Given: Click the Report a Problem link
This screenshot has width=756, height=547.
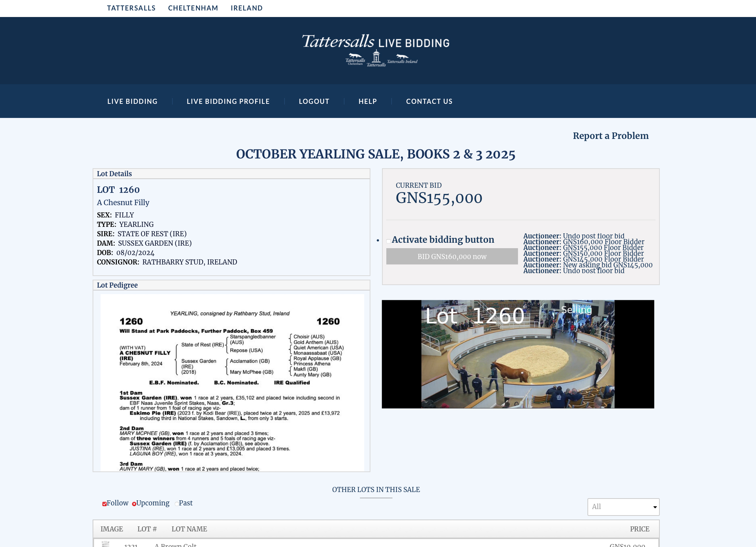Looking at the screenshot, I should click(x=610, y=136).
